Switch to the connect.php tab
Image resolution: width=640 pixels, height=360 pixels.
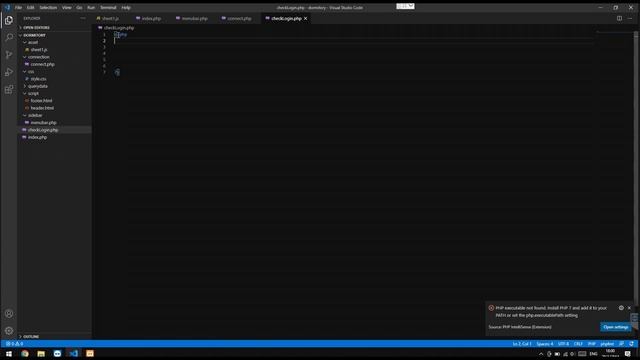tap(239, 18)
